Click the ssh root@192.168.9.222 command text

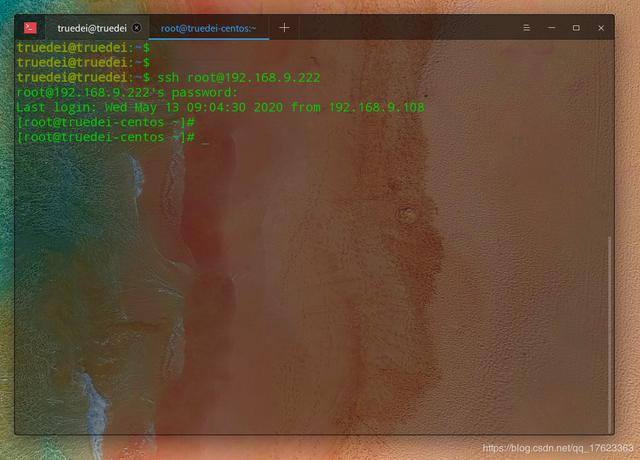tap(239, 78)
